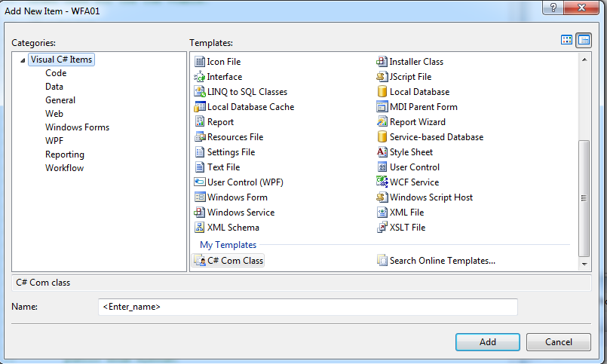Open the General category

(x=60, y=100)
